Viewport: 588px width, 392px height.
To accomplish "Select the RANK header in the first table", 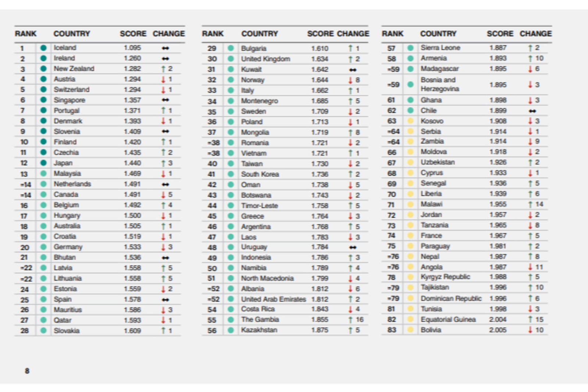I will [25, 33].
